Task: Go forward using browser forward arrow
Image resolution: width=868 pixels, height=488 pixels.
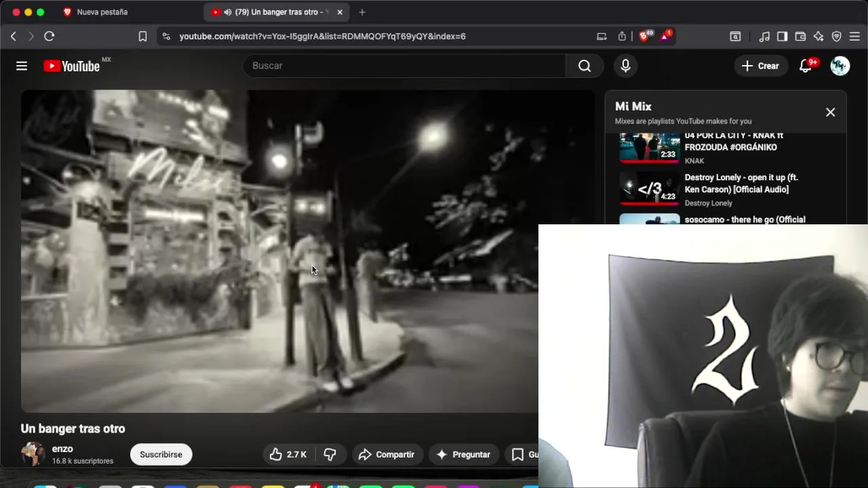Action: (x=31, y=37)
